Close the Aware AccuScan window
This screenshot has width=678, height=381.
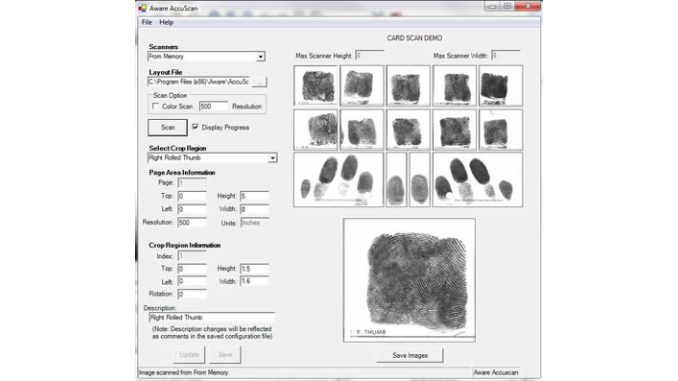(528, 6)
